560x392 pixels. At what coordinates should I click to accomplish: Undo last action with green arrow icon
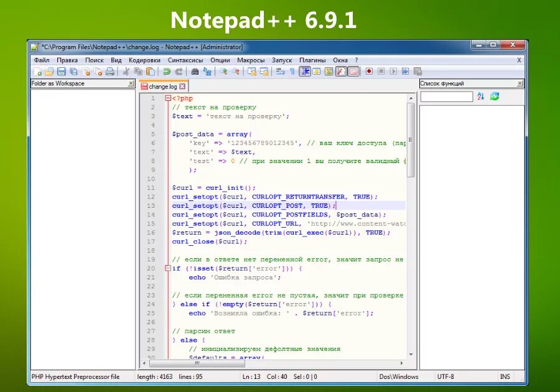coord(166,72)
